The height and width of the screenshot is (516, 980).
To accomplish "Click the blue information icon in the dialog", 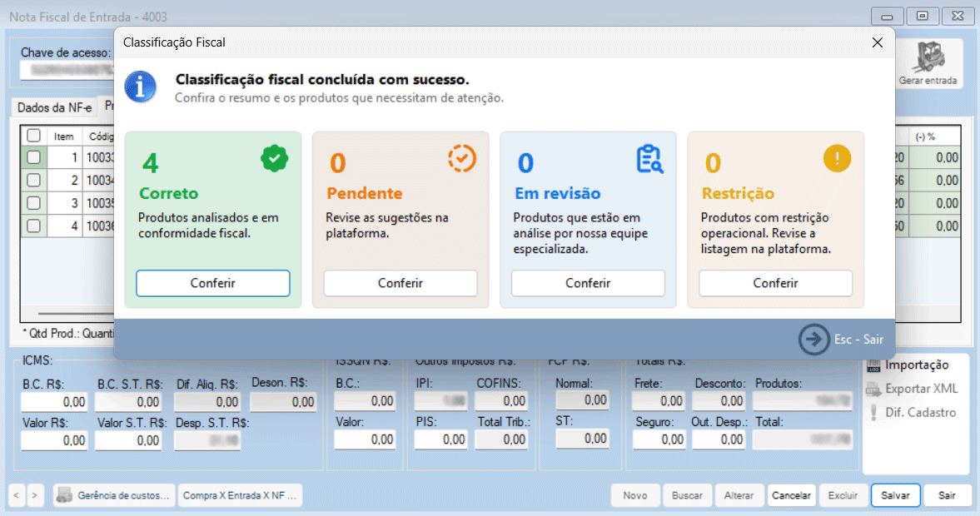I will click(140, 87).
